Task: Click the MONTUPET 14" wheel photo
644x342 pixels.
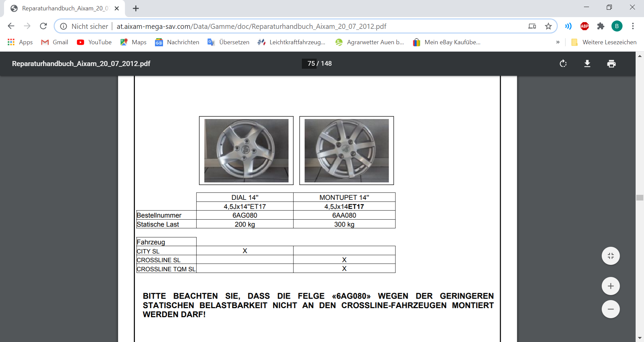Action: [x=346, y=151]
